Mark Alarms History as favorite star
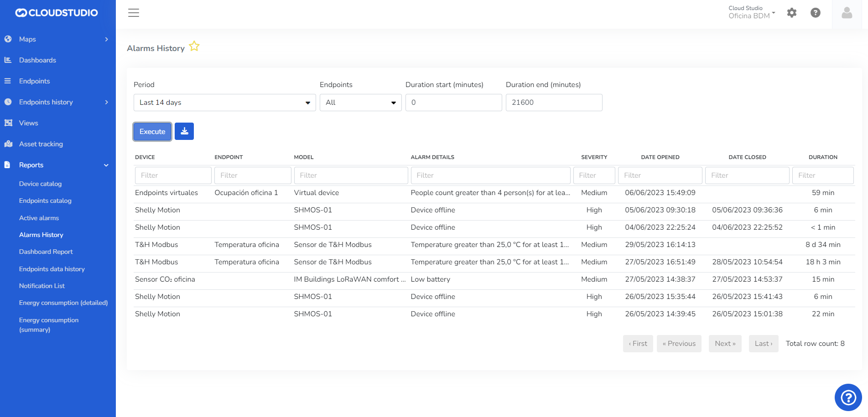The height and width of the screenshot is (417, 868). 194,46
